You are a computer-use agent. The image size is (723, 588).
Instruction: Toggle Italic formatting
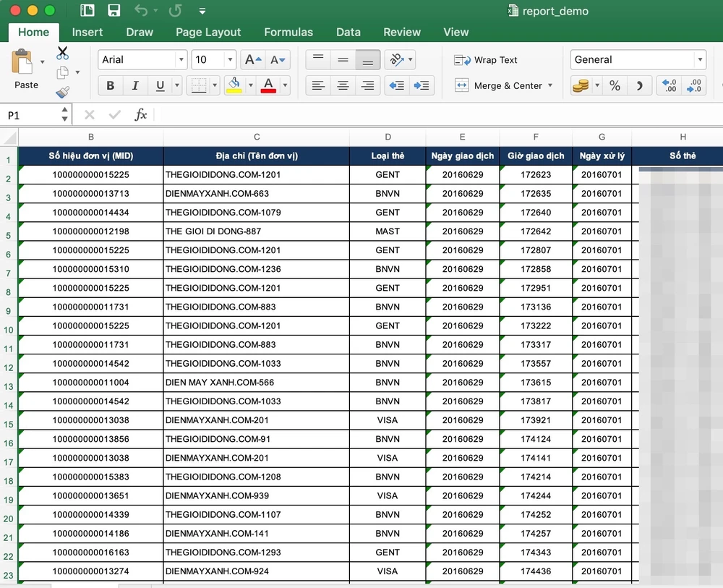pos(134,85)
